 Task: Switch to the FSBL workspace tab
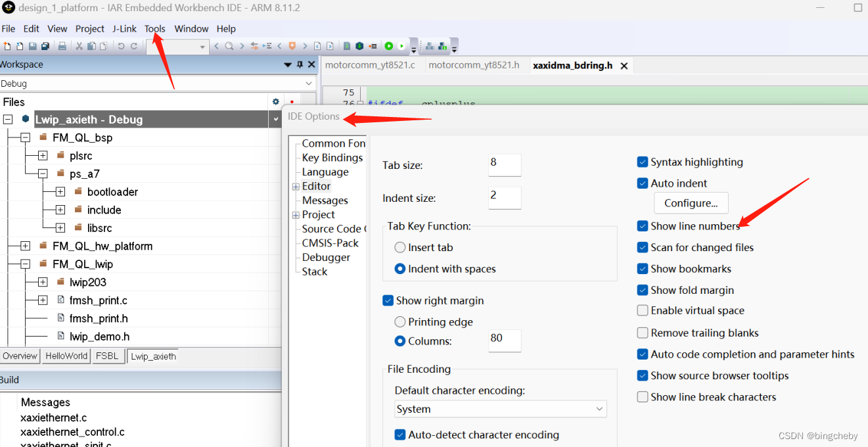point(107,356)
